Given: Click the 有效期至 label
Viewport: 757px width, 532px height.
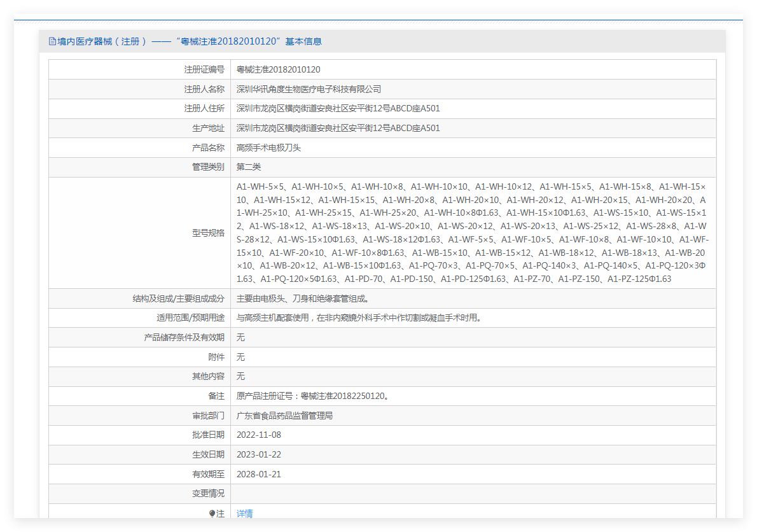Looking at the screenshot, I should pyautogui.click(x=208, y=475).
